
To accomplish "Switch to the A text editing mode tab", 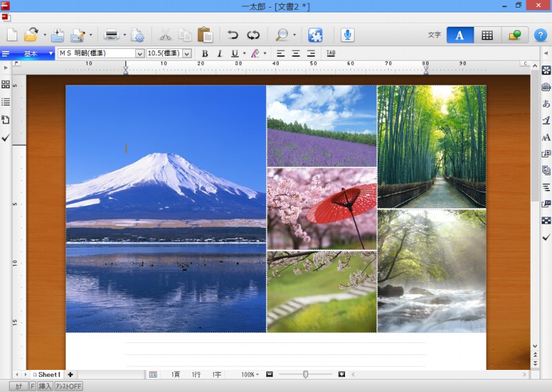I will [x=460, y=35].
